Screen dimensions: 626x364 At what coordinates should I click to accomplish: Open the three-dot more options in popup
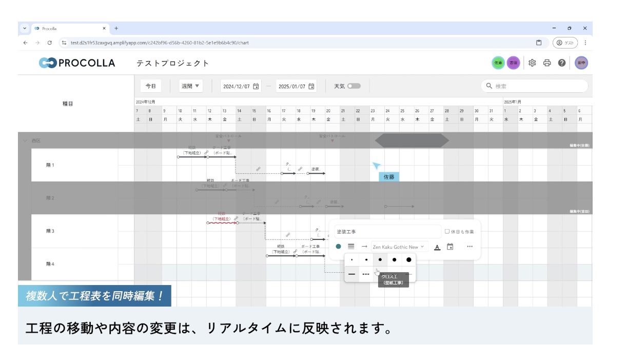point(469,247)
